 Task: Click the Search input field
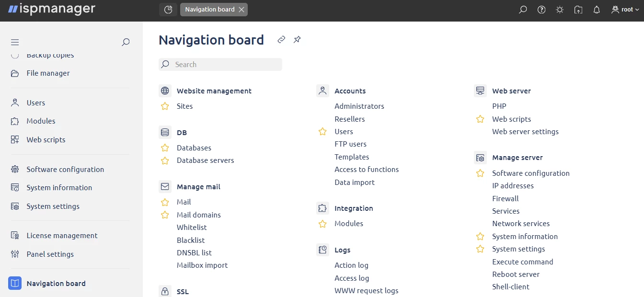point(220,64)
